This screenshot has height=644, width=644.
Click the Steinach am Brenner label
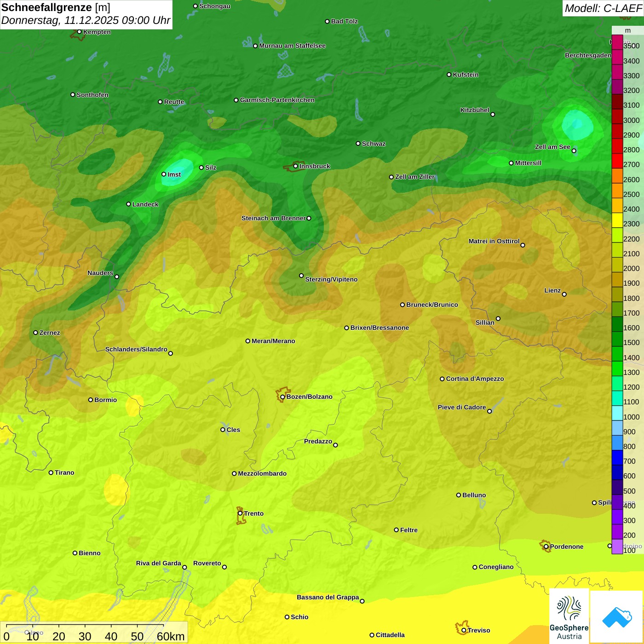274,218
